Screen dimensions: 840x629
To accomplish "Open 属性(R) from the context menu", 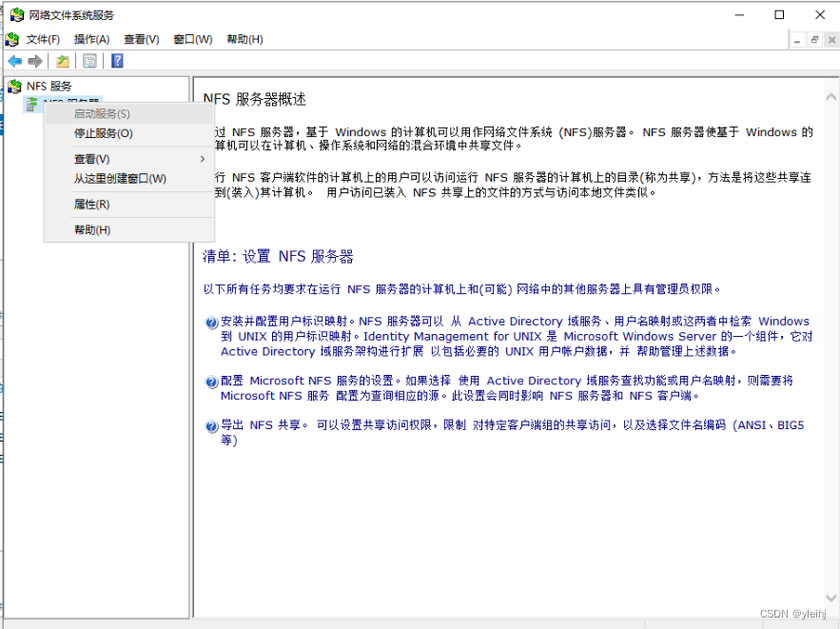I will click(129, 205).
